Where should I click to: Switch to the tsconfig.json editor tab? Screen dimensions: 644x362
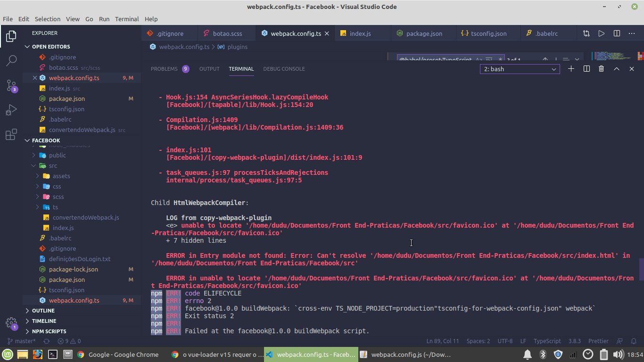488,33
